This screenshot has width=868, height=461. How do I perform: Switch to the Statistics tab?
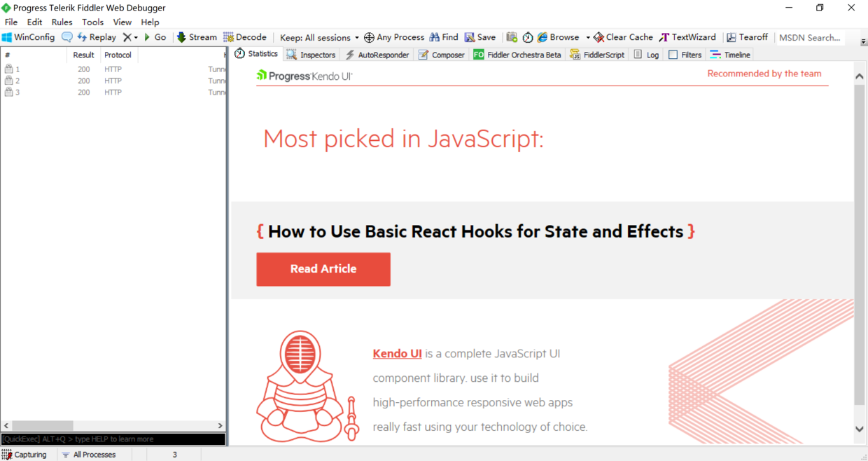(256, 54)
